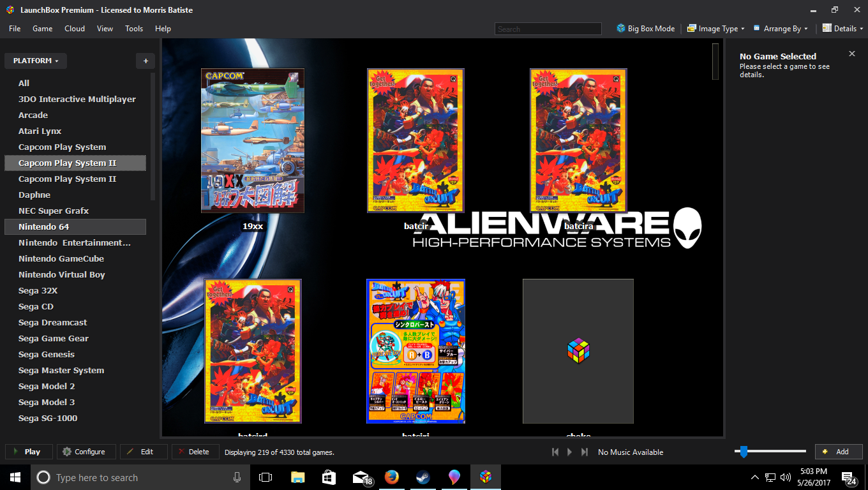This screenshot has height=490, width=868.
Task: Open Task View on the taskbar
Action: [266, 477]
